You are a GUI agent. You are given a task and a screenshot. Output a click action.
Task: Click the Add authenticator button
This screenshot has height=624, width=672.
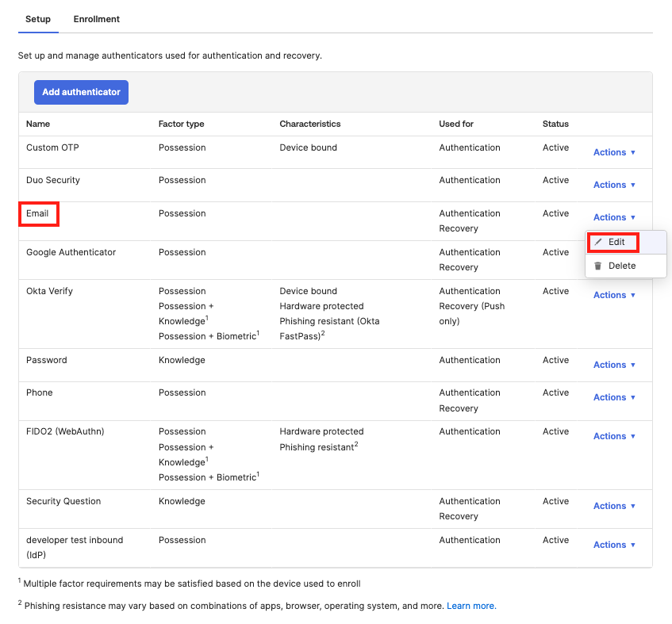tap(81, 93)
